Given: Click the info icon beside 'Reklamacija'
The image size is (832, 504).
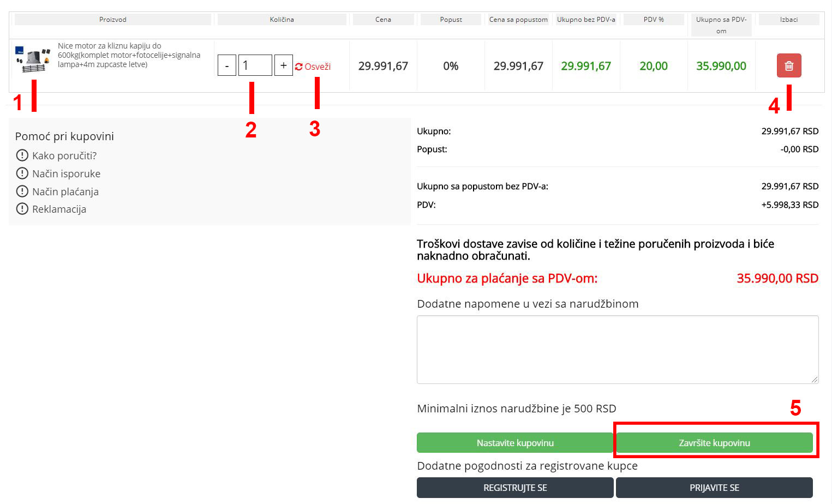Looking at the screenshot, I should [x=22, y=209].
